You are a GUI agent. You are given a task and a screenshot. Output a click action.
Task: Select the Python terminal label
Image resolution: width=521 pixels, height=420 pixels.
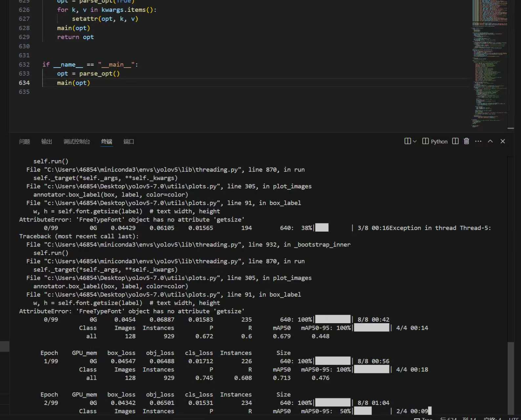[x=439, y=141]
